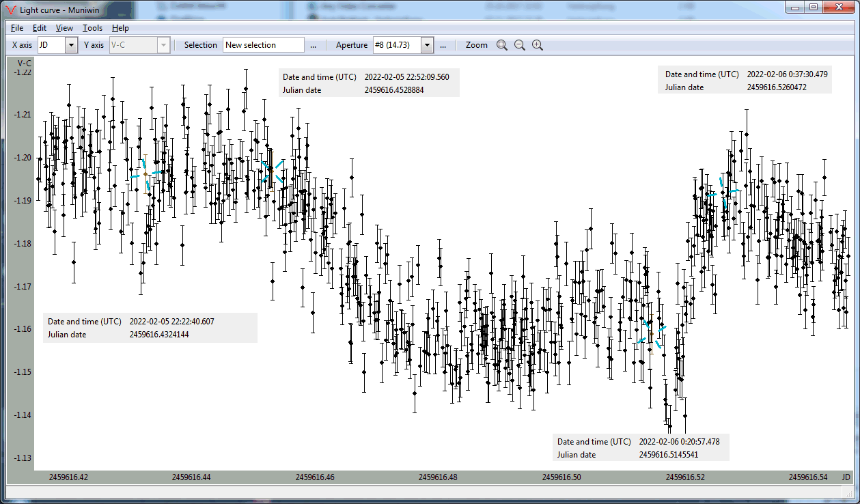Select the cyan-marked point at JD 2459616.5145541
This screenshot has width=860, height=504.
point(651,333)
